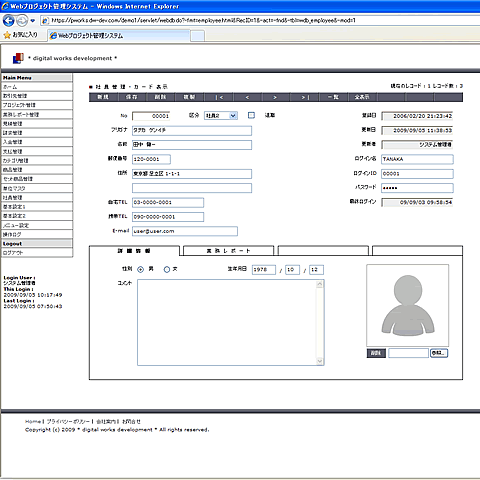Open the 区分 dropdown
Image resolution: width=480 pixels, height=480 pixels.
[x=221, y=116]
